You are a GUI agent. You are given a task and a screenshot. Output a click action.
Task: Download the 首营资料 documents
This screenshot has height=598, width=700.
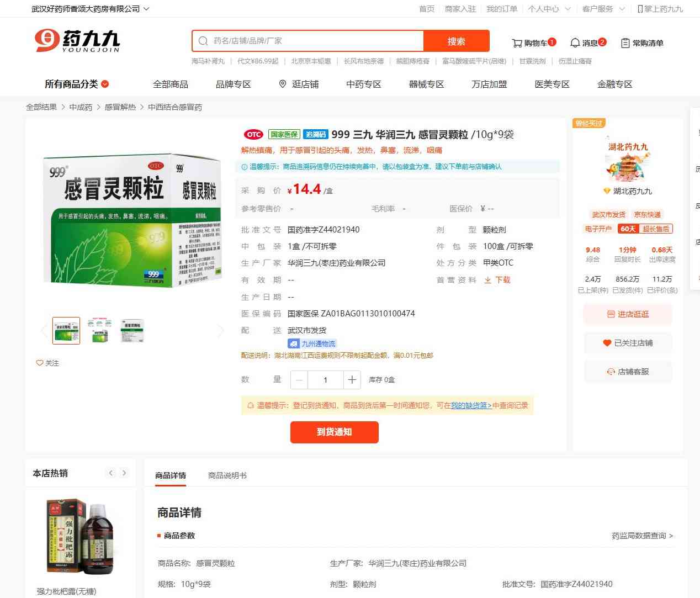pos(497,280)
